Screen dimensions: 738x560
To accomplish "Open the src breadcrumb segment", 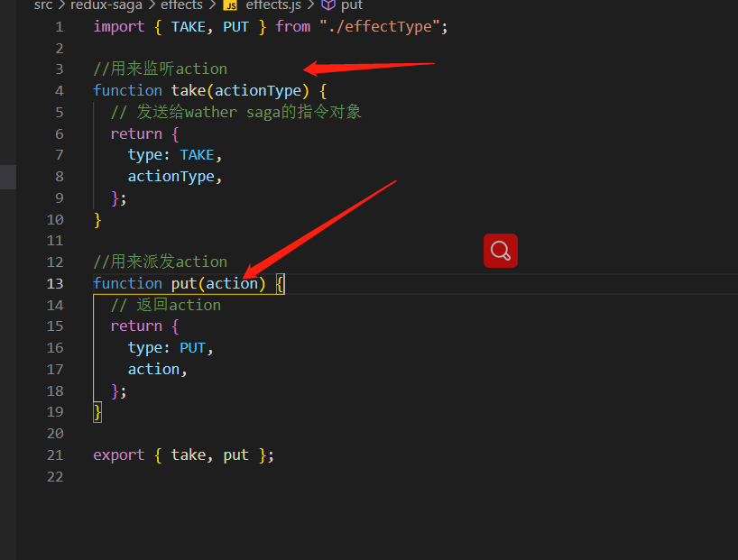I will pos(43,5).
